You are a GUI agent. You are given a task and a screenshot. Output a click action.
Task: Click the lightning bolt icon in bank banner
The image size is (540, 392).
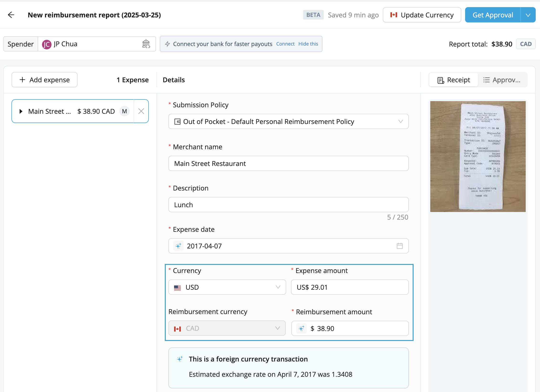pos(167,44)
